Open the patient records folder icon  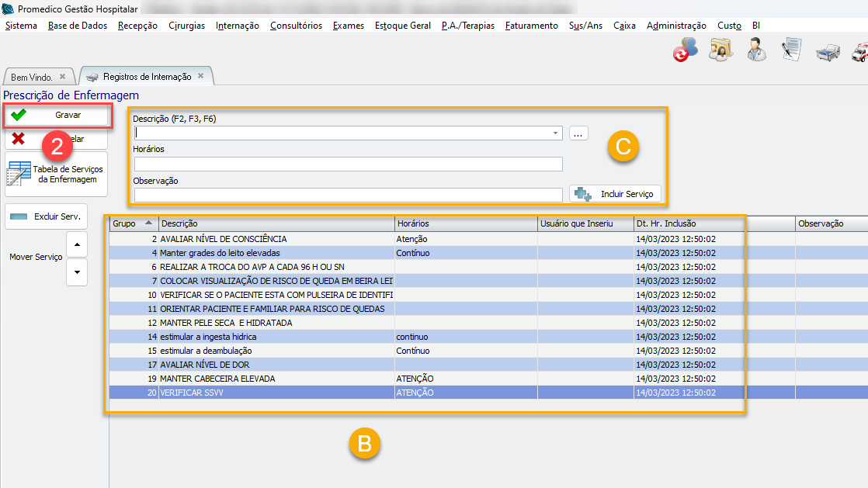pos(720,50)
